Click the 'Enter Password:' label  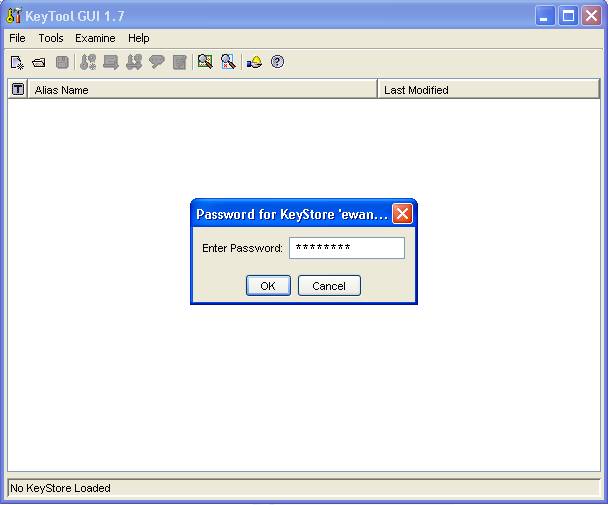(242, 248)
